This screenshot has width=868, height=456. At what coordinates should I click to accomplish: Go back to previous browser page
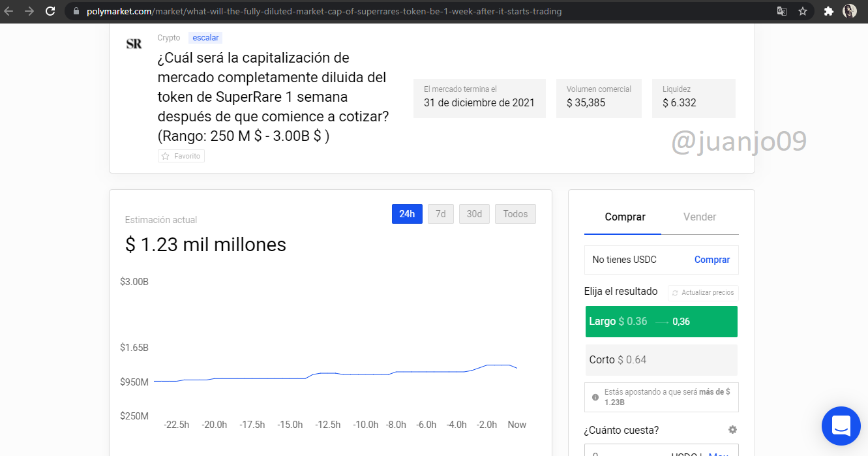(x=9, y=11)
